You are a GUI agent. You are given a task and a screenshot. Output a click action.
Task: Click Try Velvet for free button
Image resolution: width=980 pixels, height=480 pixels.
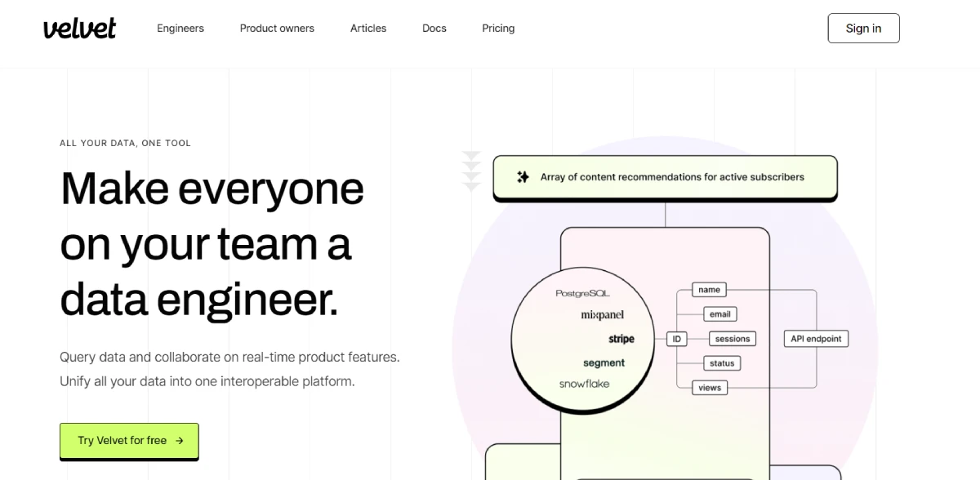(x=129, y=441)
